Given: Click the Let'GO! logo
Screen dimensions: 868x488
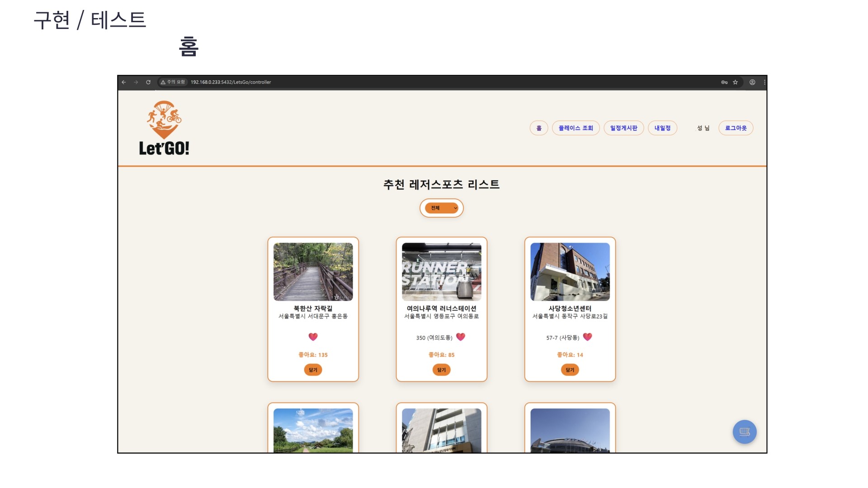Looking at the screenshot, I should coord(164,128).
